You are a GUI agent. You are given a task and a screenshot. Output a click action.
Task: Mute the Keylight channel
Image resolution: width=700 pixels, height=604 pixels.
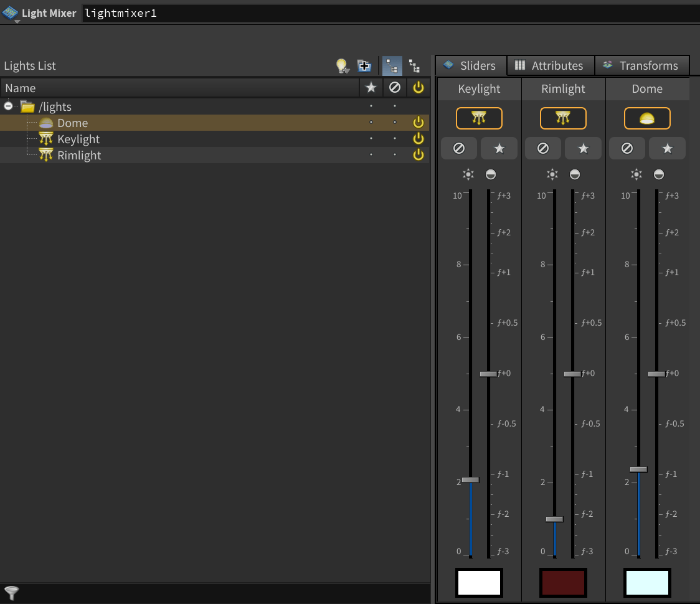(x=459, y=148)
